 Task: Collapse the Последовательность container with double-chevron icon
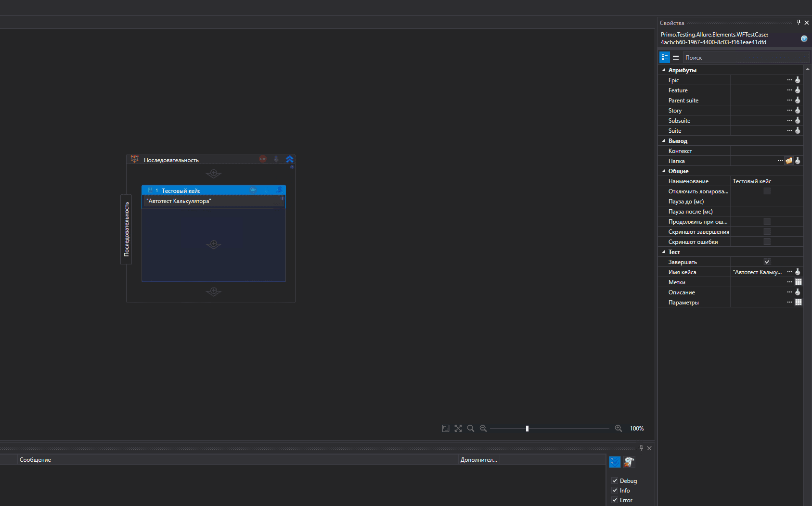289,159
